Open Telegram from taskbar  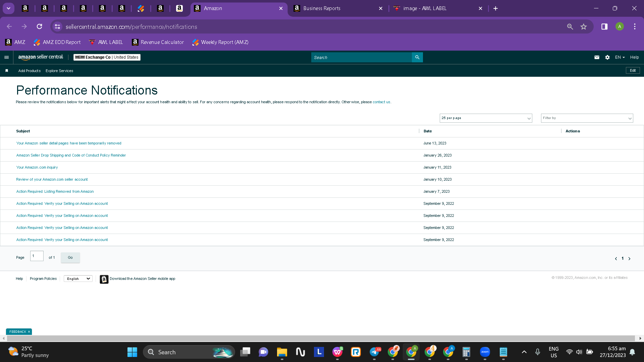(x=374, y=352)
